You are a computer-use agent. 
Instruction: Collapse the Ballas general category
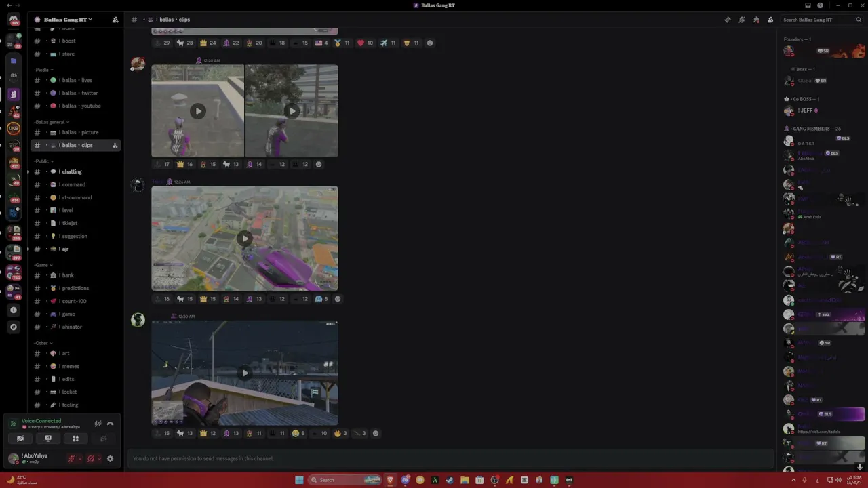coord(52,122)
